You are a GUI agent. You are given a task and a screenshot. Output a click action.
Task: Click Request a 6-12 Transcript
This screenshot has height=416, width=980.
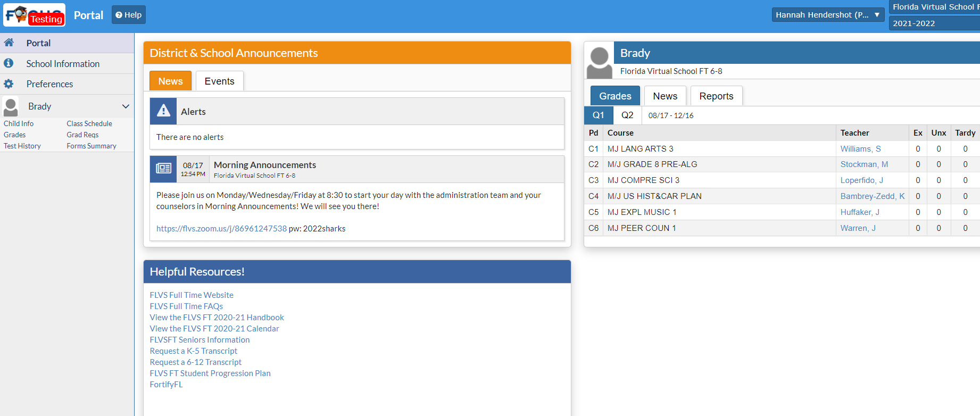point(196,362)
